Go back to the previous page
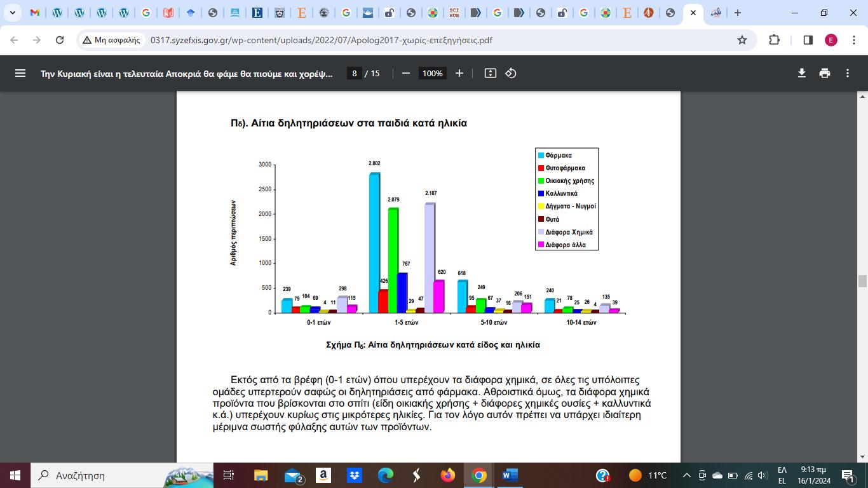Image resolution: width=868 pixels, height=488 pixels. click(x=14, y=40)
